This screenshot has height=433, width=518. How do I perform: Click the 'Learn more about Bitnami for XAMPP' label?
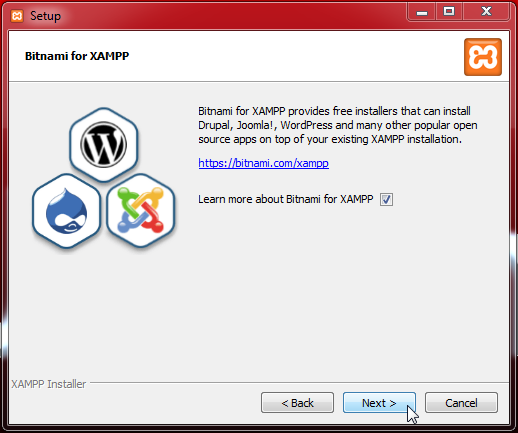pos(286,199)
